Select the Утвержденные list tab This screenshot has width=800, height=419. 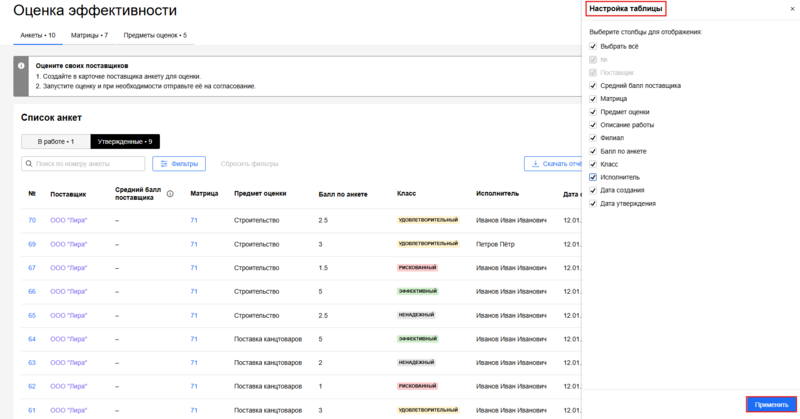pos(124,142)
